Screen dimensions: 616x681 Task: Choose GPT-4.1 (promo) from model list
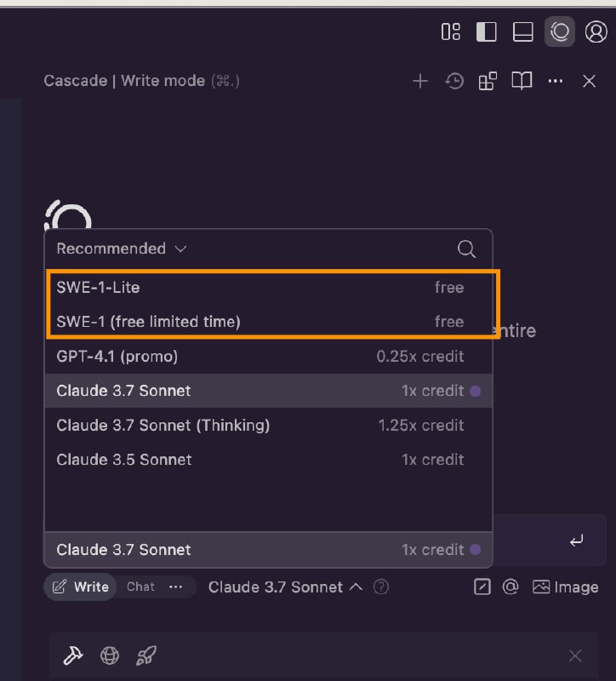pos(268,357)
